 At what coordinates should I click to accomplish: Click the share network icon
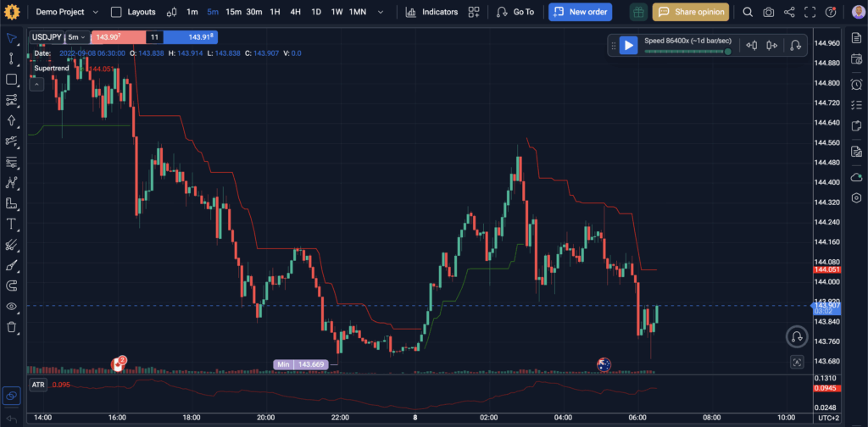789,12
